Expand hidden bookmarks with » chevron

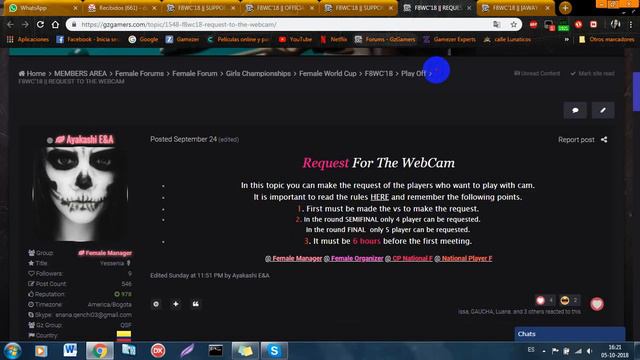567,40
